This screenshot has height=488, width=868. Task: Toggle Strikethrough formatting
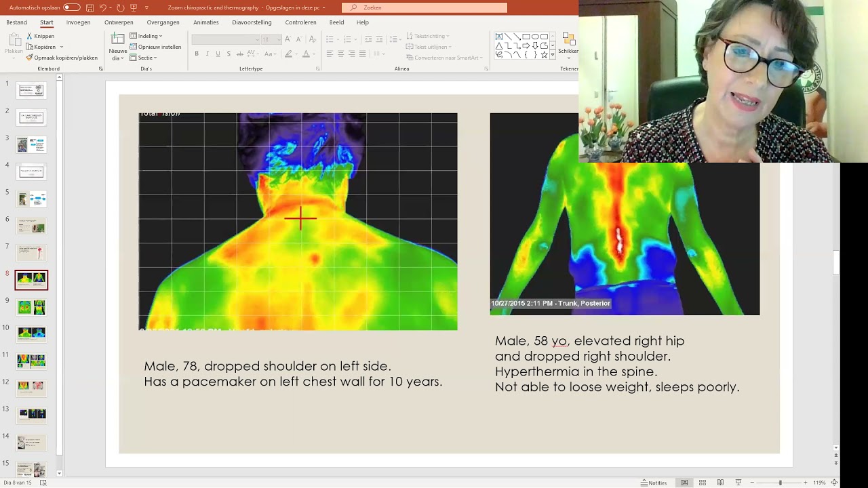click(x=241, y=54)
